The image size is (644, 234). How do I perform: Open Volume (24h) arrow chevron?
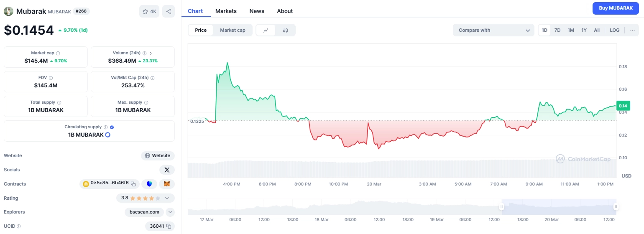point(151,53)
